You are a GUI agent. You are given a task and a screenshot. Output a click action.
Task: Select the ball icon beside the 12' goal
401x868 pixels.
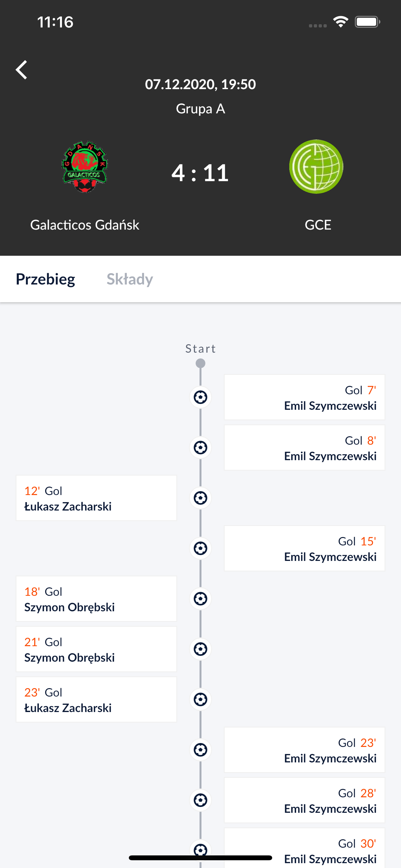click(x=200, y=498)
